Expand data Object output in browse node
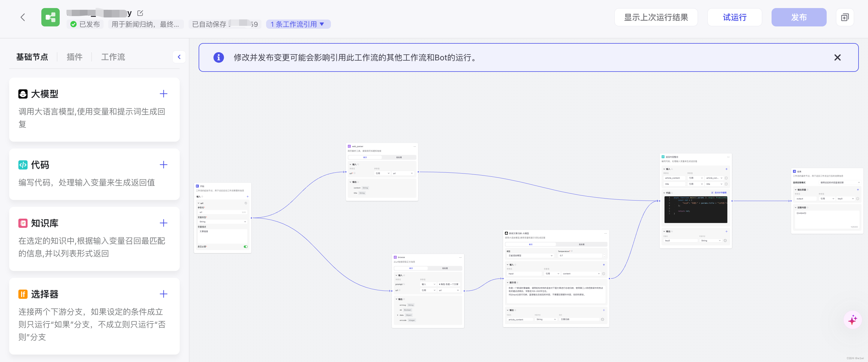Image resolution: width=868 pixels, height=362 pixels. tap(398, 315)
